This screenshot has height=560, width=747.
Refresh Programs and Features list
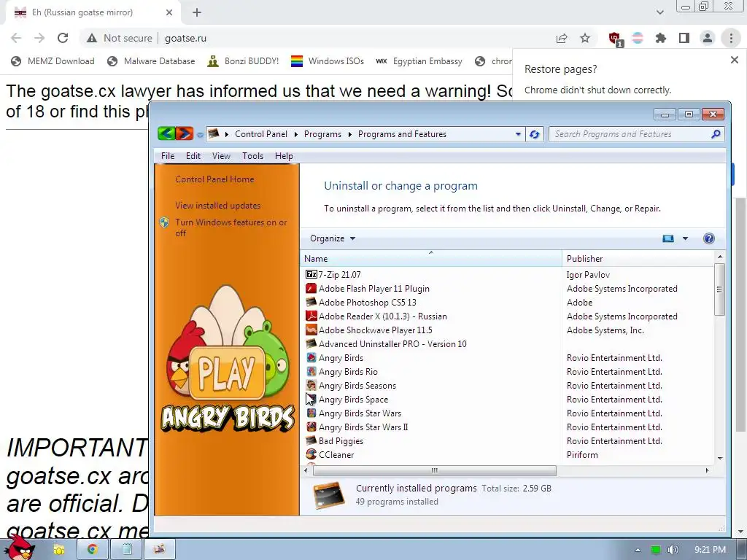coord(535,134)
